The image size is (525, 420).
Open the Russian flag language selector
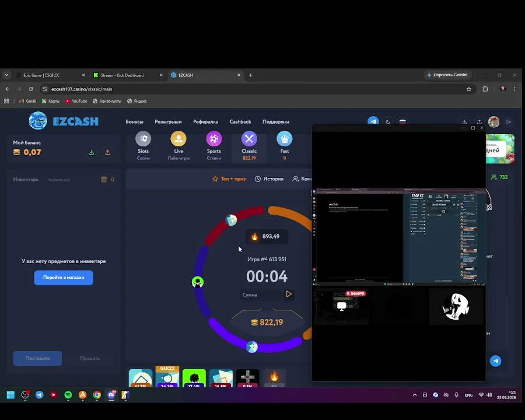coord(402,121)
